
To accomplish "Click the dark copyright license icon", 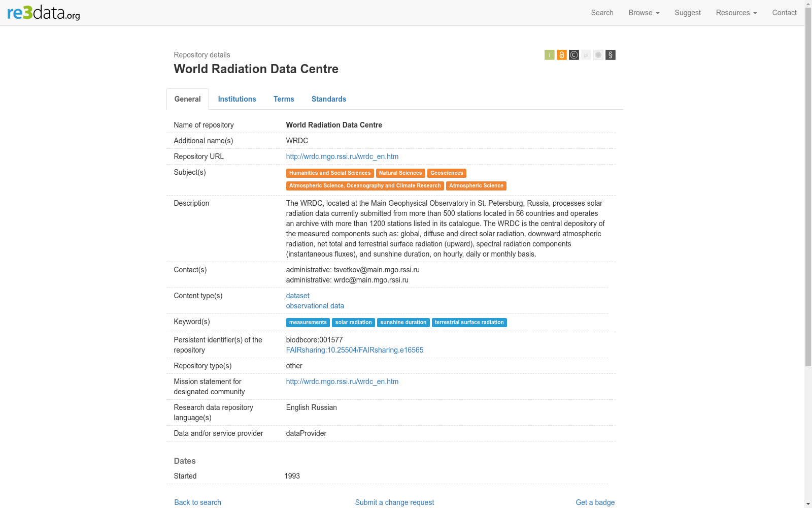I will tap(573, 55).
